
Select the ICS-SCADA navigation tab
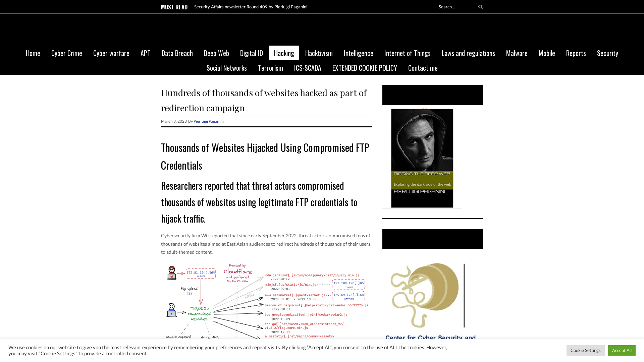click(x=307, y=67)
